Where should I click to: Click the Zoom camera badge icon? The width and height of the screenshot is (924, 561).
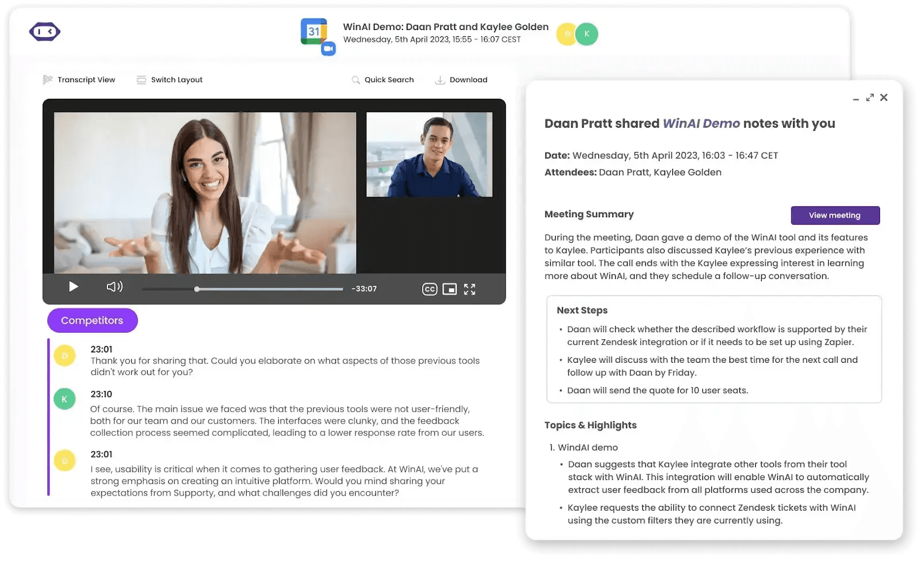[x=329, y=49]
